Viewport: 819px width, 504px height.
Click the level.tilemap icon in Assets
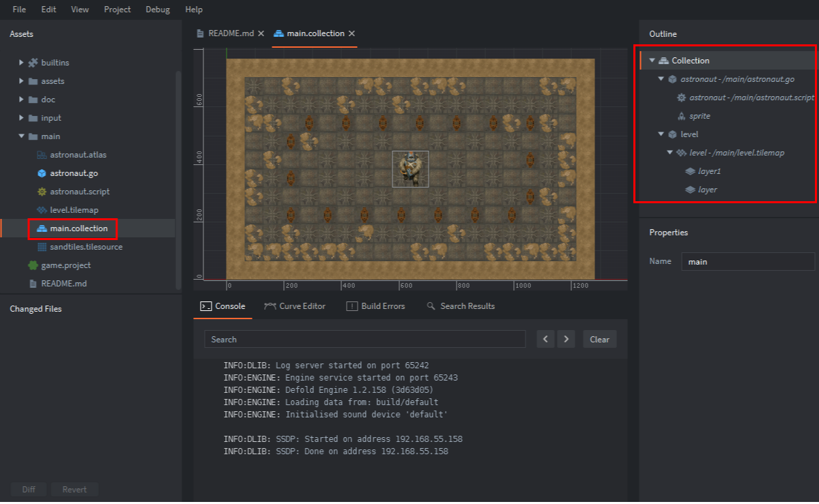[x=42, y=210]
